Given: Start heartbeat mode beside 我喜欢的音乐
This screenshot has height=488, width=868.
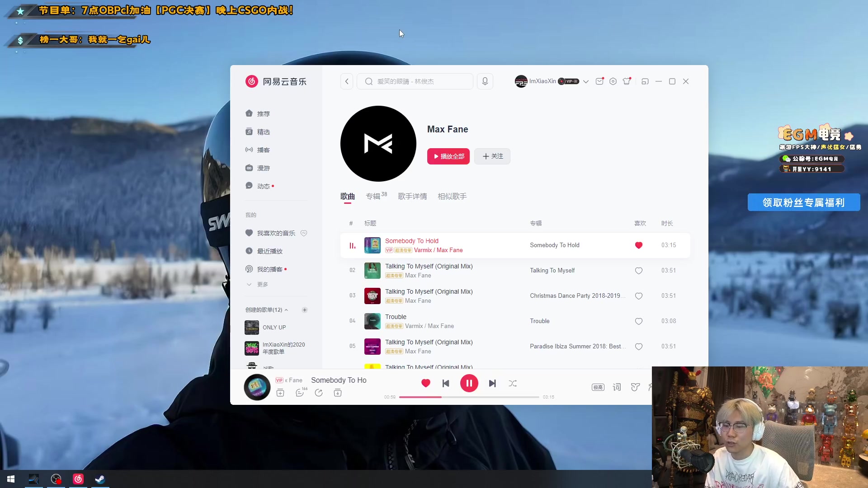Looking at the screenshot, I should (x=304, y=233).
